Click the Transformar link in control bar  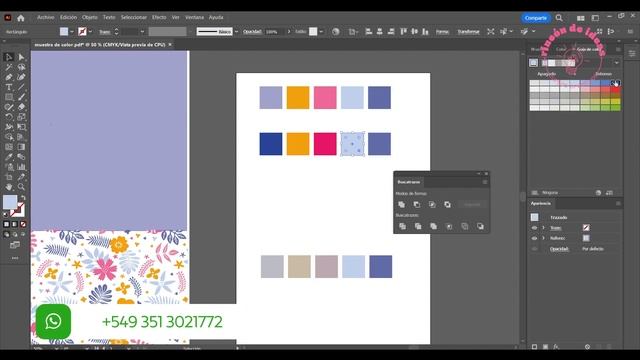pos(468,31)
